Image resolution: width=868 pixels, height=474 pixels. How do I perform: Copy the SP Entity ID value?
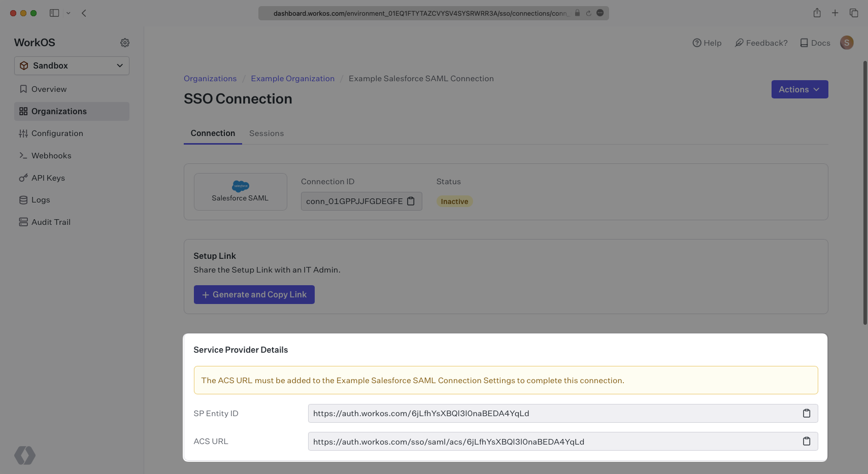pyautogui.click(x=807, y=413)
